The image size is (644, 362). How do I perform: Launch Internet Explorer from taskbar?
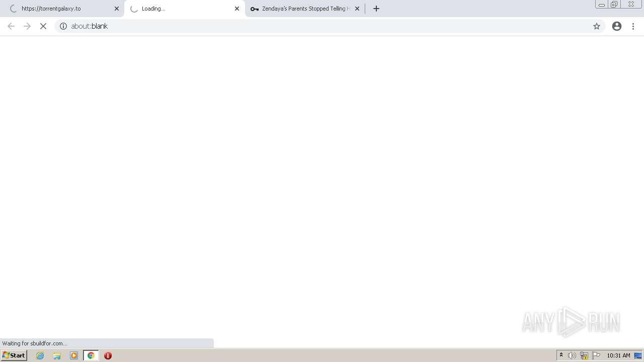pyautogui.click(x=40, y=355)
